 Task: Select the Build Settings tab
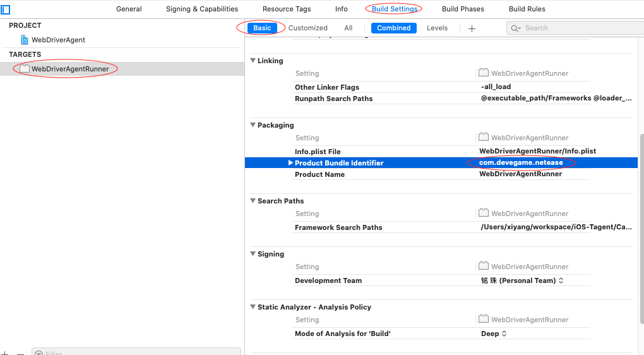tap(395, 9)
